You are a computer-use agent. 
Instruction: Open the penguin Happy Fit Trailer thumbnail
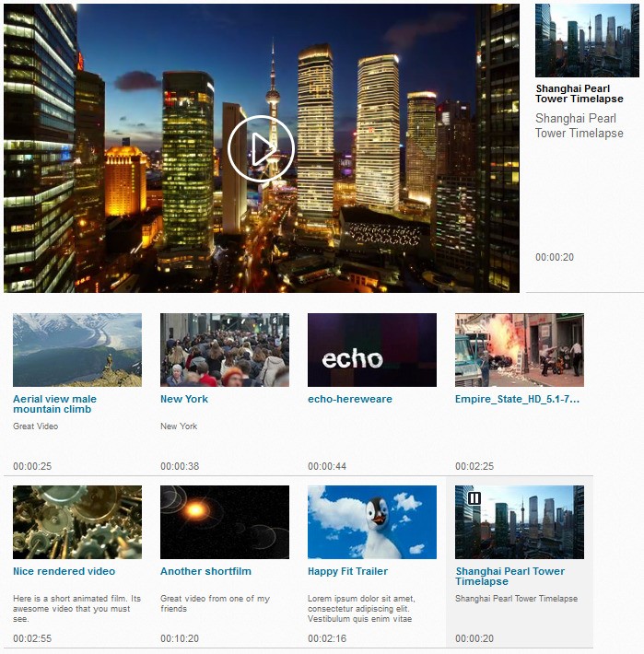(x=372, y=521)
